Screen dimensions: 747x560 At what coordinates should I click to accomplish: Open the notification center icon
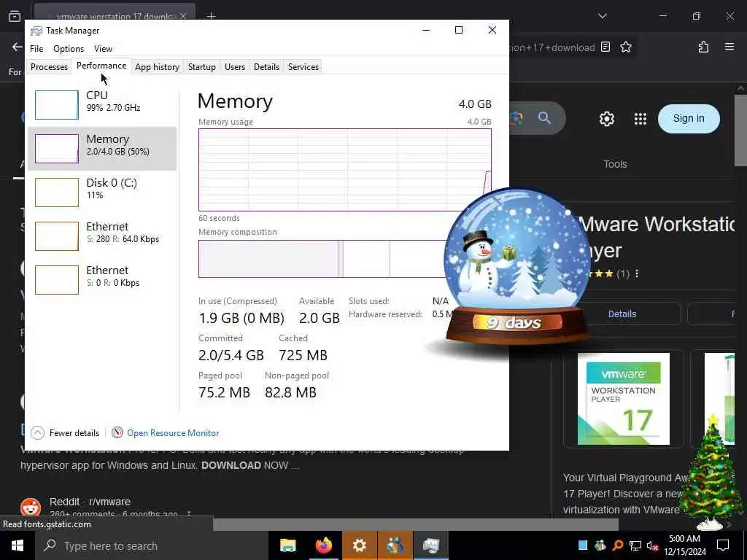[x=723, y=545]
